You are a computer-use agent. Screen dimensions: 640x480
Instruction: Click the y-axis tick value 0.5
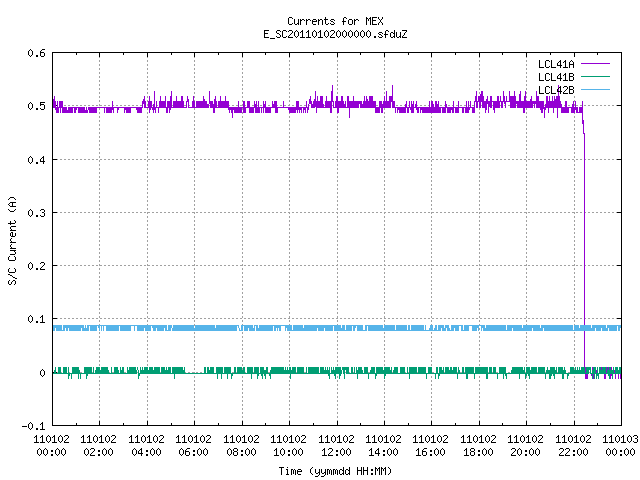tap(36, 106)
